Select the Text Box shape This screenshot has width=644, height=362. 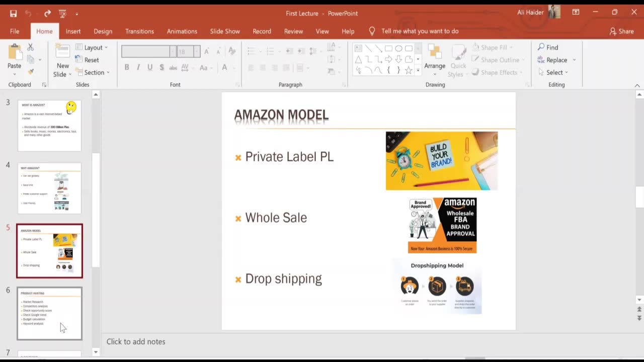[x=358, y=48]
